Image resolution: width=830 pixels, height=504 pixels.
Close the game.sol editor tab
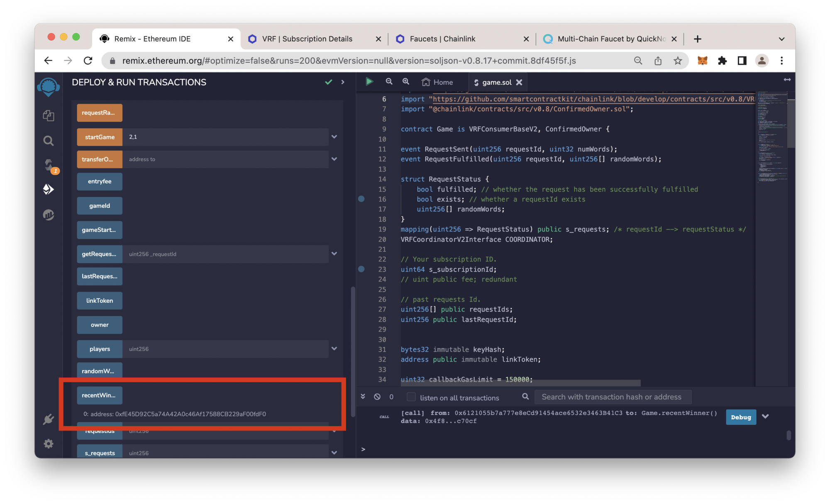coord(519,82)
